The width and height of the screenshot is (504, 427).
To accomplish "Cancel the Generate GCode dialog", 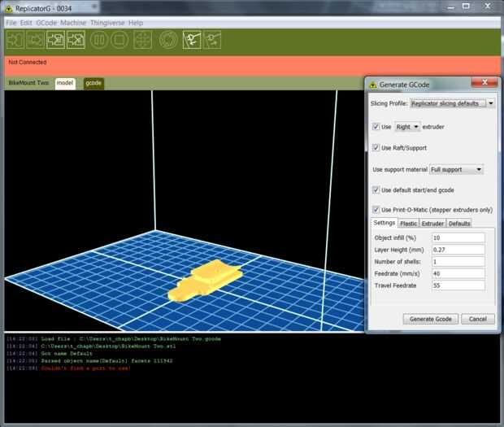I will 477,319.
